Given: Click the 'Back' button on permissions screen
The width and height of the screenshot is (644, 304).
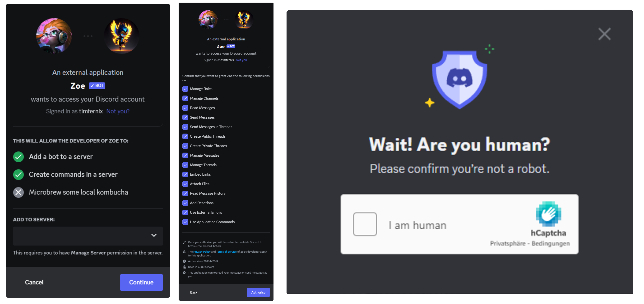Looking at the screenshot, I should coord(194,292).
